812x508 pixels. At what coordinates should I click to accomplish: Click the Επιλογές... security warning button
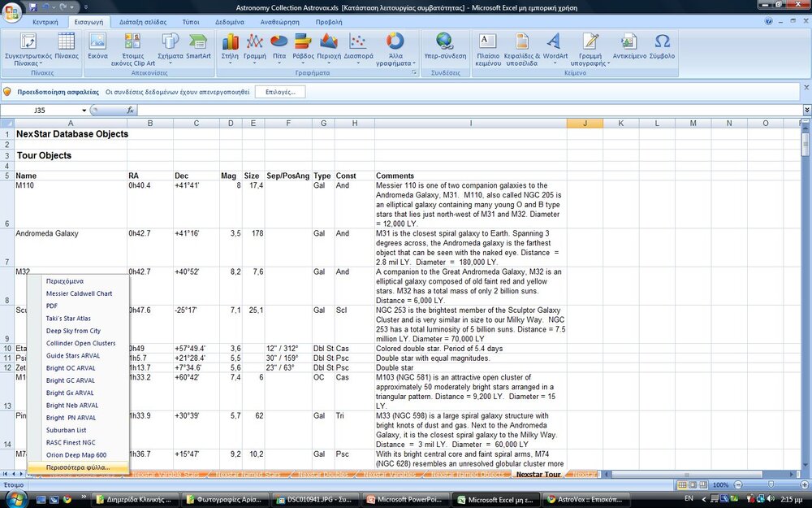(279, 92)
